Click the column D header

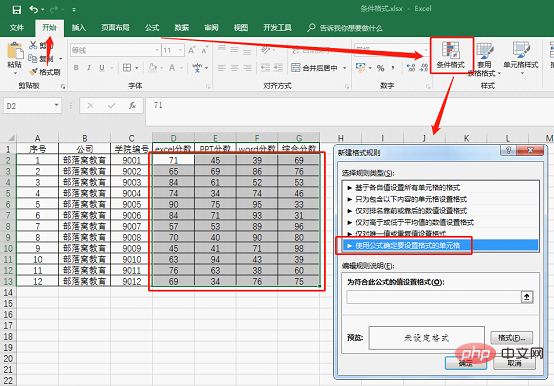click(x=173, y=137)
